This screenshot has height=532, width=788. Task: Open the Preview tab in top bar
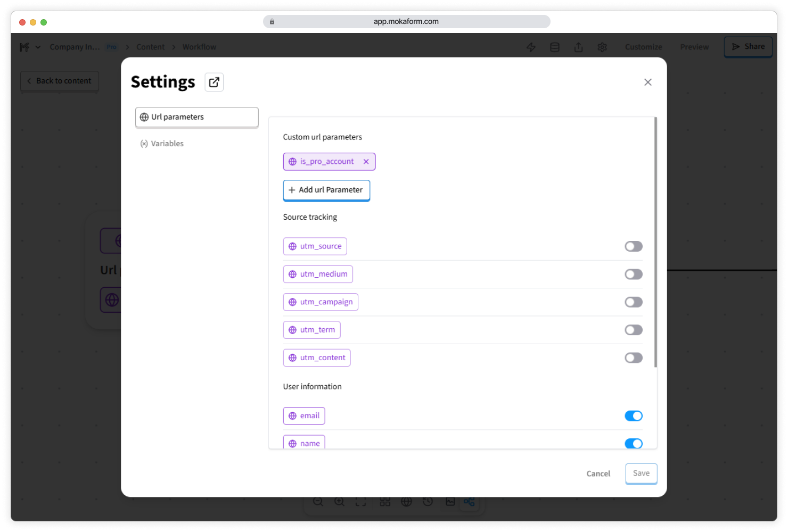coord(694,47)
